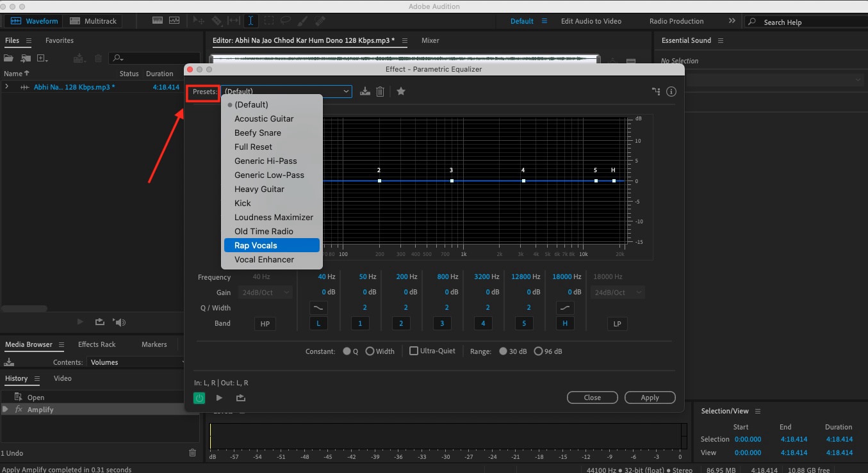
Task: Switch to Effects Rack tab
Action: [97, 344]
